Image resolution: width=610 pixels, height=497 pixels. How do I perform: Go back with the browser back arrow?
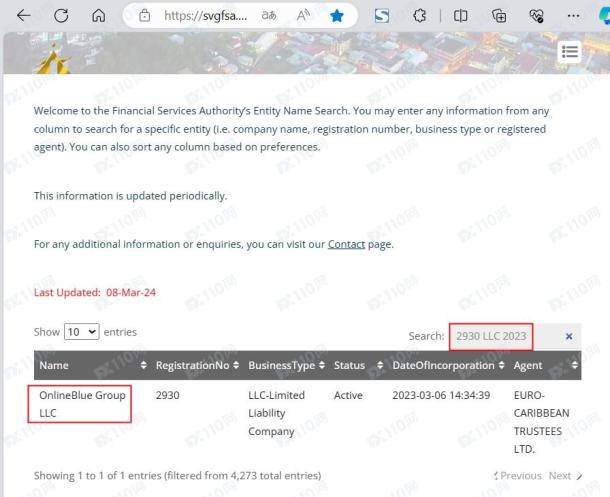(x=23, y=16)
